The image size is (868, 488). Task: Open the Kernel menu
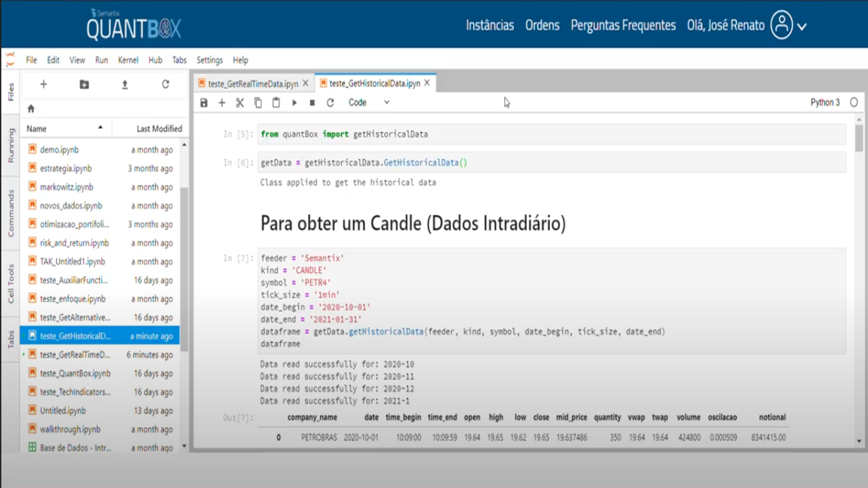pyautogui.click(x=128, y=60)
